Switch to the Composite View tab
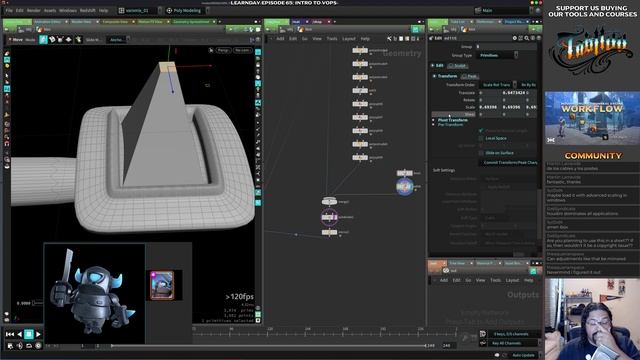The image size is (640, 360). [x=115, y=22]
